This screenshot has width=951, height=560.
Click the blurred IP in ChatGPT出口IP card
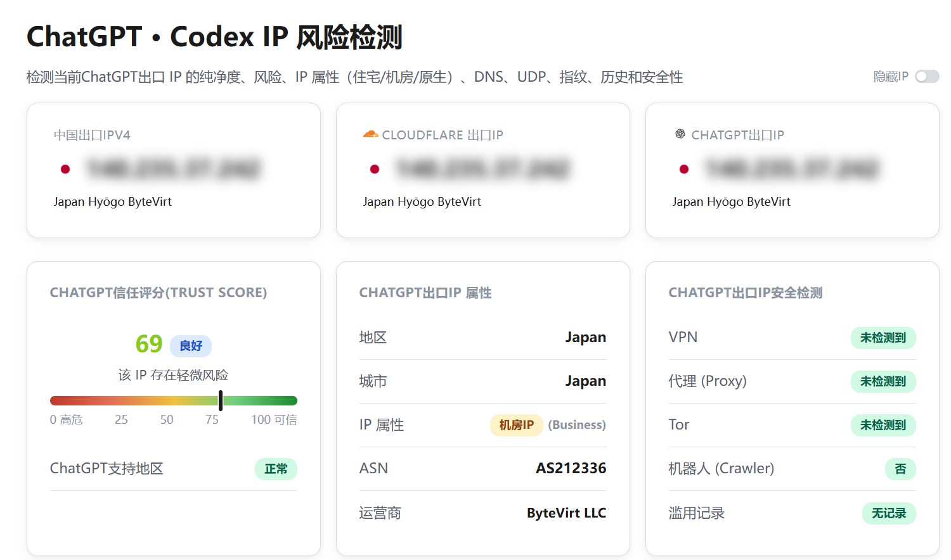[792, 169]
